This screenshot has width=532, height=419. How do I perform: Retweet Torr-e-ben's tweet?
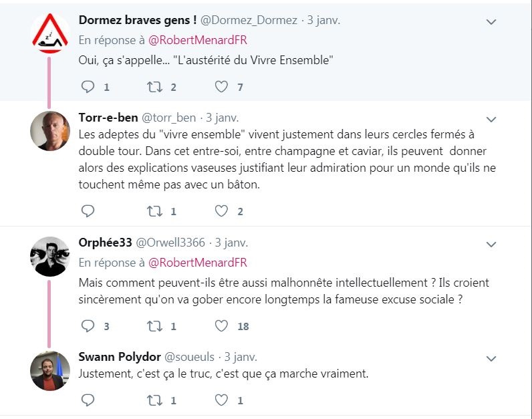pyautogui.click(x=154, y=211)
